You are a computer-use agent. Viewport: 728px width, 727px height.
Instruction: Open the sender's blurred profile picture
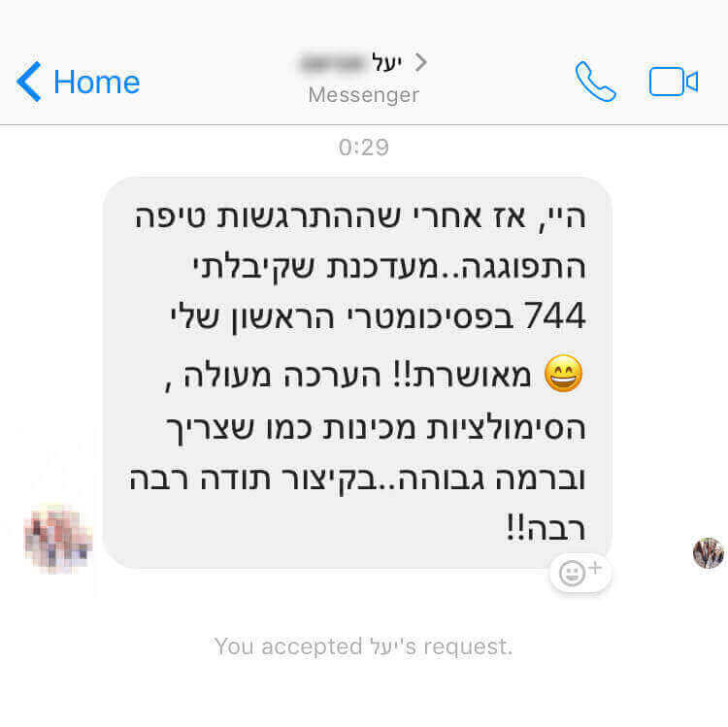(58, 540)
